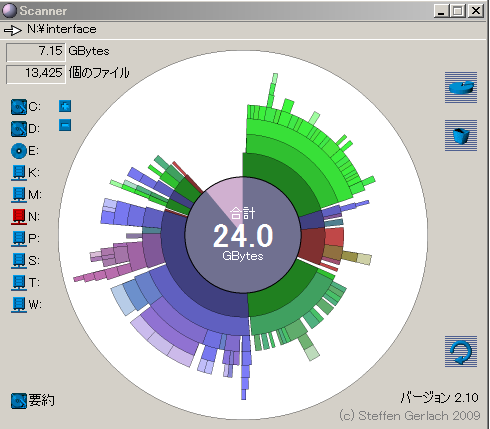Viewport: 490px width, 429px height.
Task: Zoom out with the minus button
Action: (65, 126)
